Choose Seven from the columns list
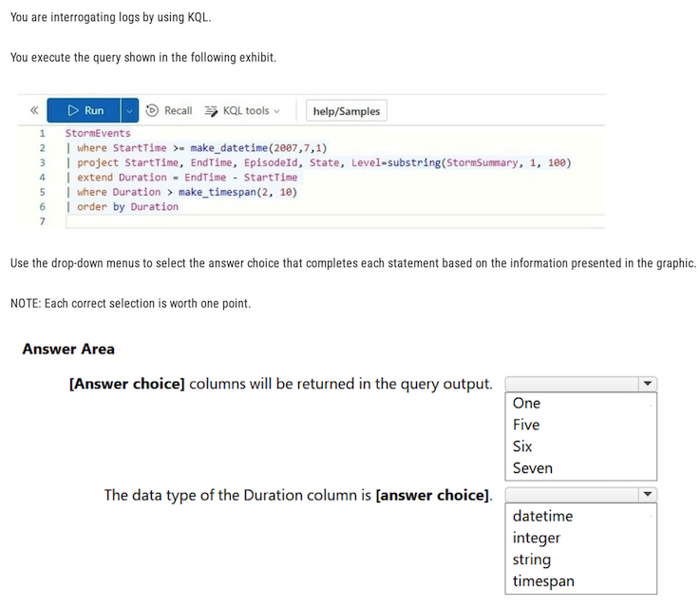Viewport: 700px width, 607px height. [532, 468]
